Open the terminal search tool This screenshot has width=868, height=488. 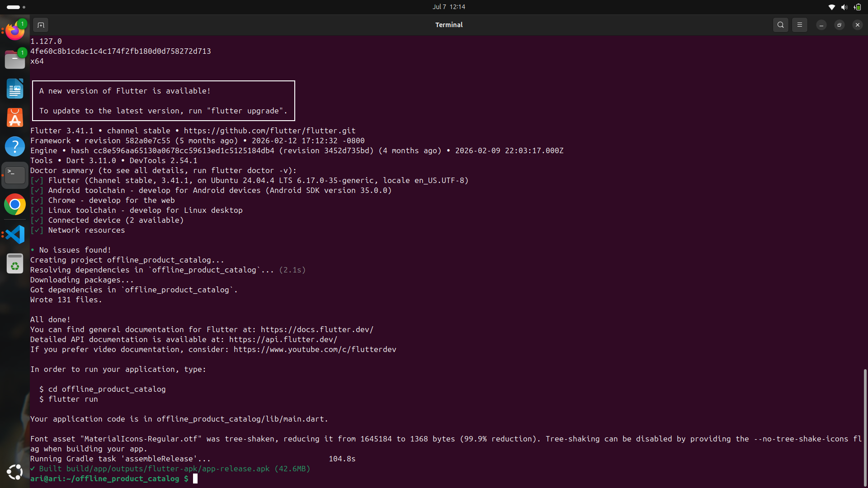780,25
